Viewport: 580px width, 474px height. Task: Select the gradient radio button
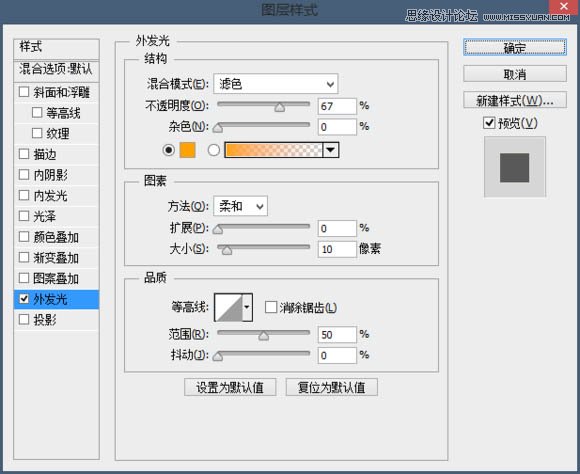pos(213,150)
